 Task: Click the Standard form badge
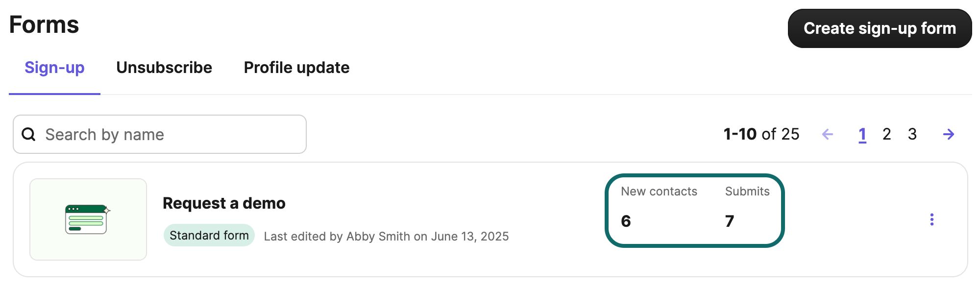tap(209, 236)
